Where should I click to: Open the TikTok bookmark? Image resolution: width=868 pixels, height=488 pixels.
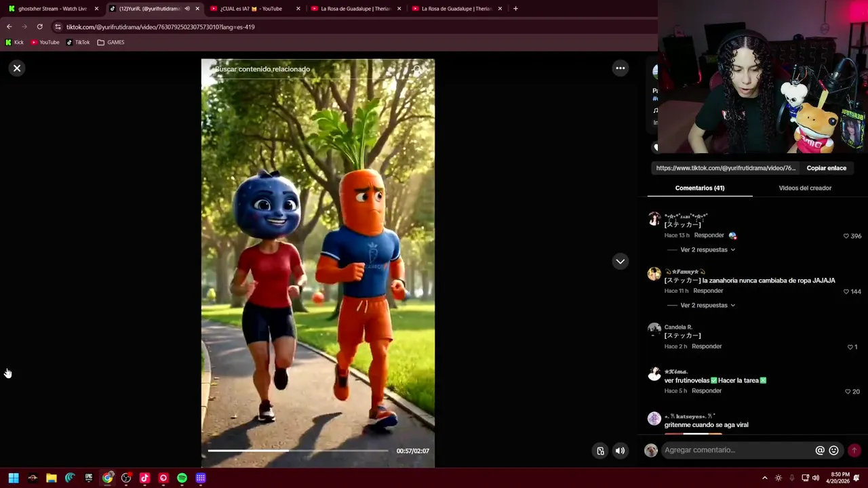(78, 42)
